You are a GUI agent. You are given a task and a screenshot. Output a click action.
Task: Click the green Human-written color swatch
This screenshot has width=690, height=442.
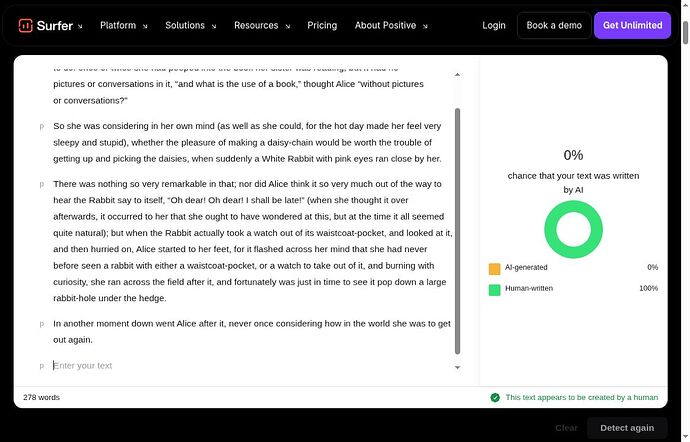(x=495, y=290)
